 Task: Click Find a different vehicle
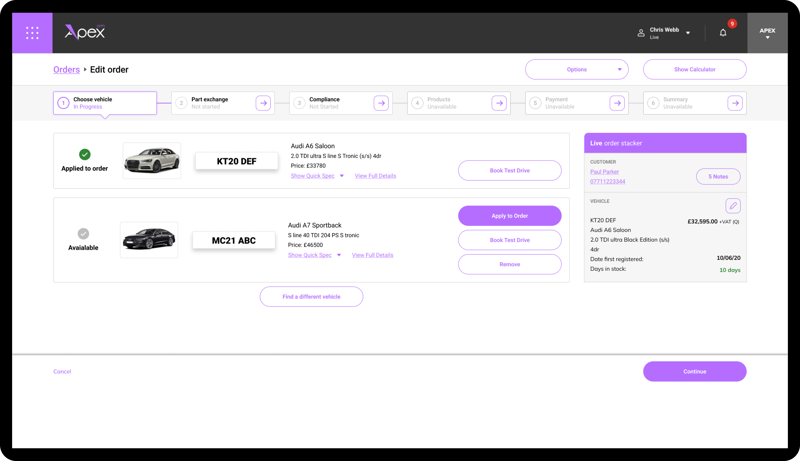pyautogui.click(x=311, y=296)
